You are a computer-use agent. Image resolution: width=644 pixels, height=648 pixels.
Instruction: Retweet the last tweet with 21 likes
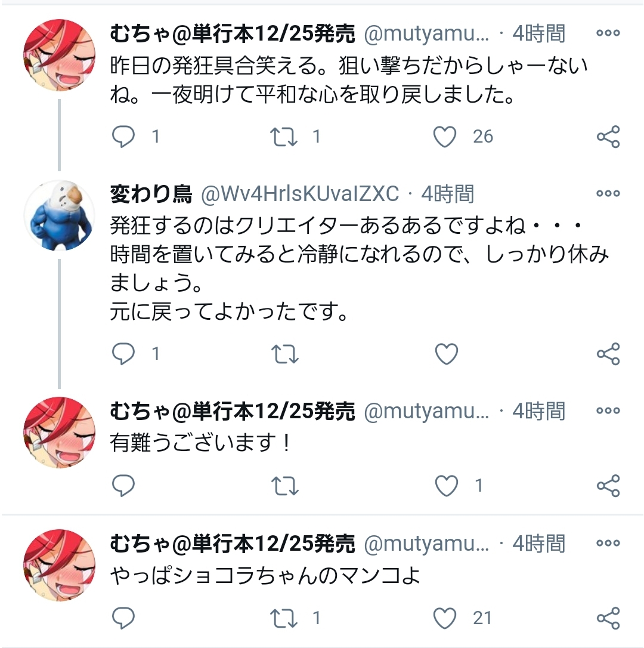(x=284, y=618)
